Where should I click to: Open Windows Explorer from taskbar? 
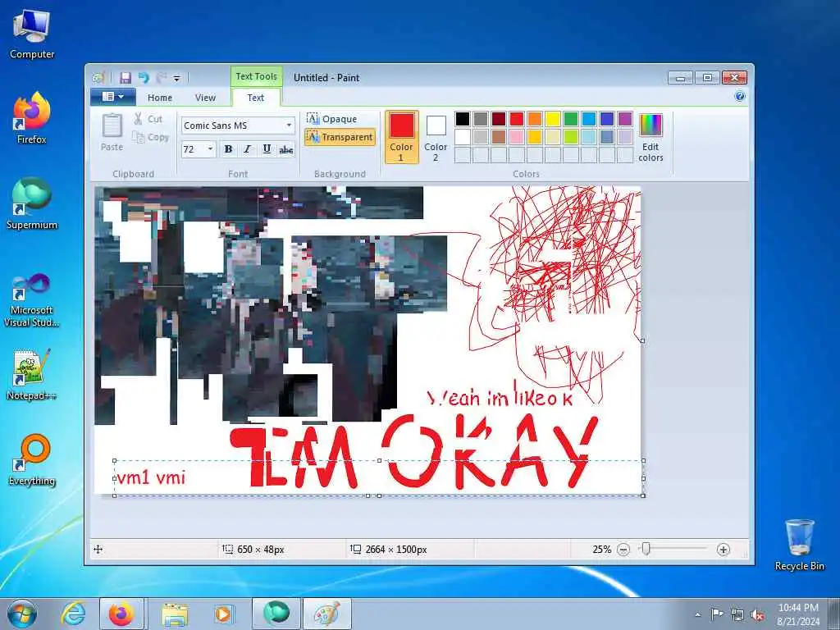pyautogui.click(x=175, y=614)
